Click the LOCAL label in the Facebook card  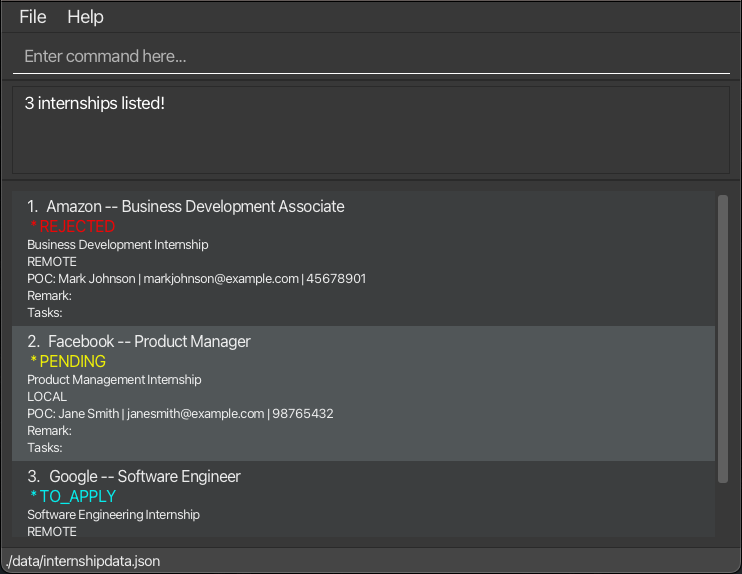47,397
